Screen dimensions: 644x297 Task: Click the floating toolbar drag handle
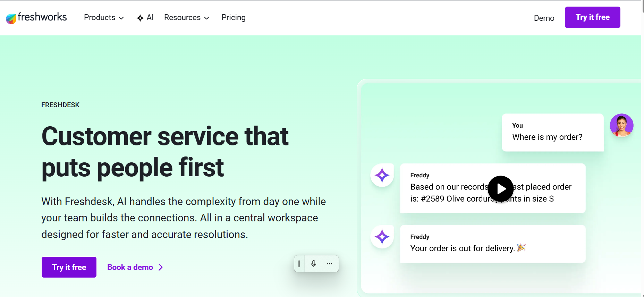click(x=299, y=264)
